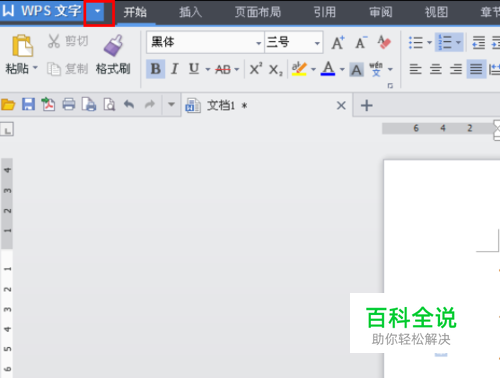Center align the text
Image resolution: width=500 pixels, height=378 pixels.
click(x=436, y=69)
